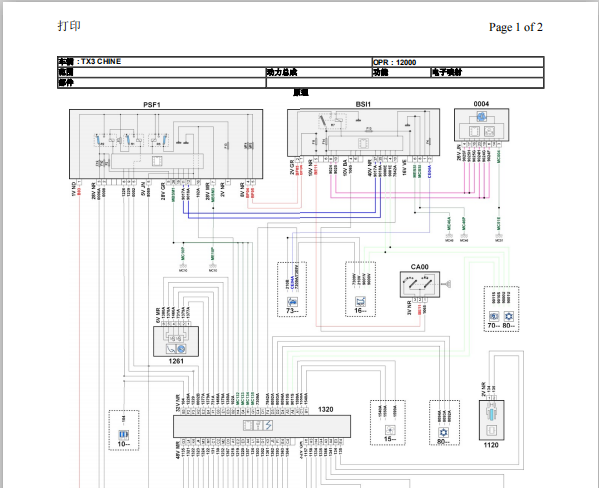Select the processor chip icon inside PSF1
The width and height of the screenshot is (599, 488).
coord(157,161)
